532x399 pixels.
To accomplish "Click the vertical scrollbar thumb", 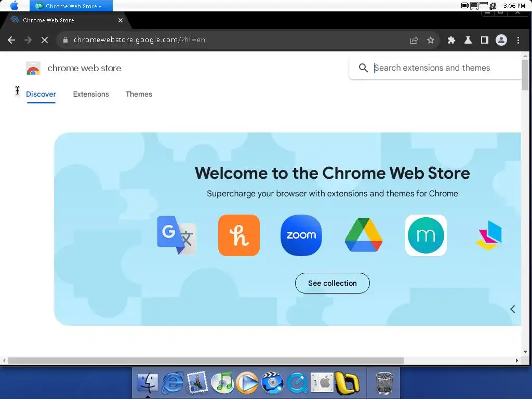I will click(525, 75).
